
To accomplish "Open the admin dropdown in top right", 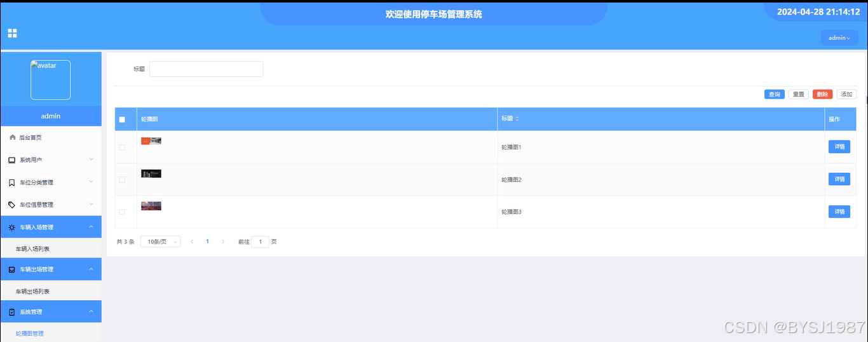I will click(x=839, y=38).
